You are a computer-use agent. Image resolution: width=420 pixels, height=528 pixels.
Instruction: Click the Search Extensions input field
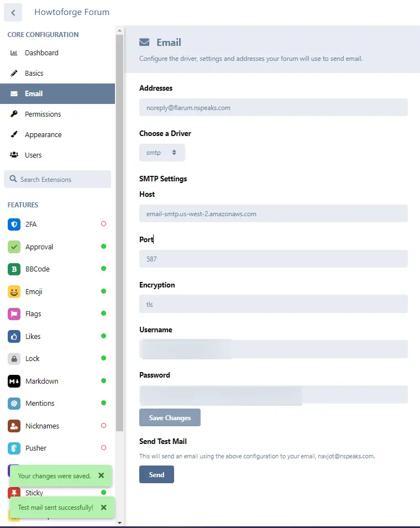click(x=57, y=179)
